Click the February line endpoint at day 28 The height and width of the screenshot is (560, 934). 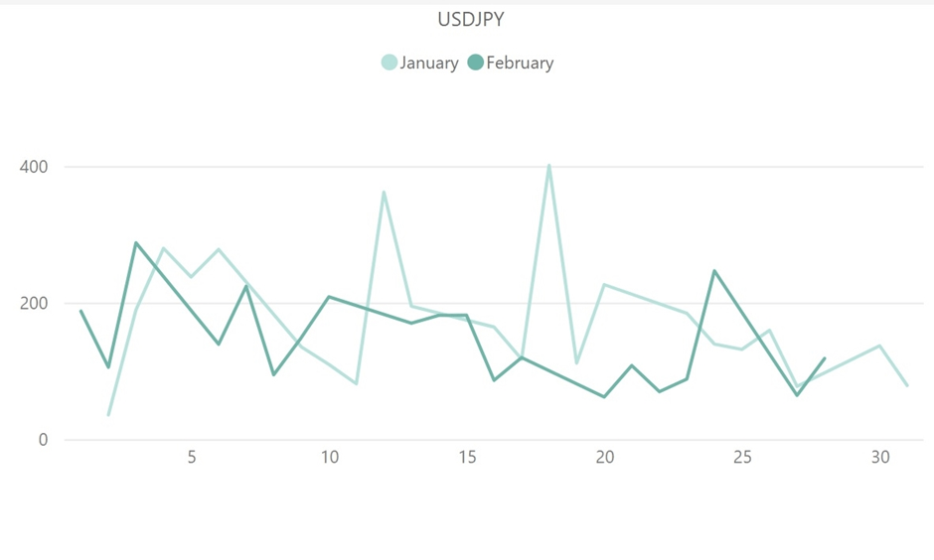click(x=825, y=358)
